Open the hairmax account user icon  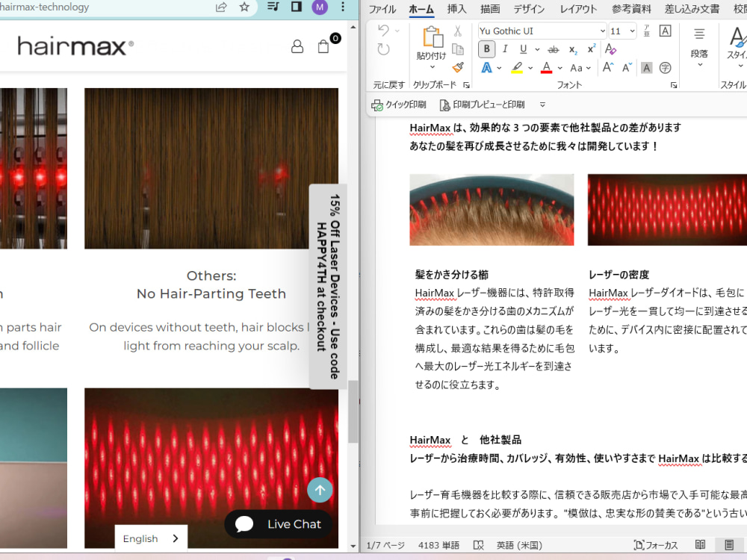297,46
